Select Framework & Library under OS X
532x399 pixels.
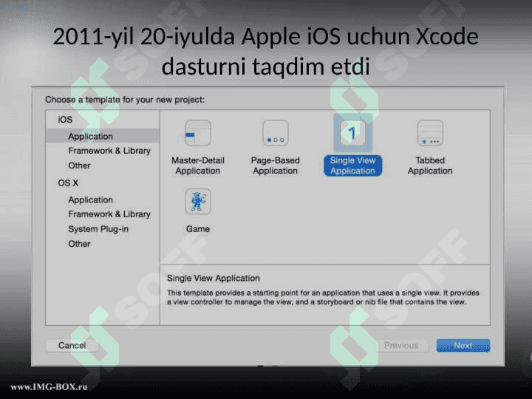[109, 214]
